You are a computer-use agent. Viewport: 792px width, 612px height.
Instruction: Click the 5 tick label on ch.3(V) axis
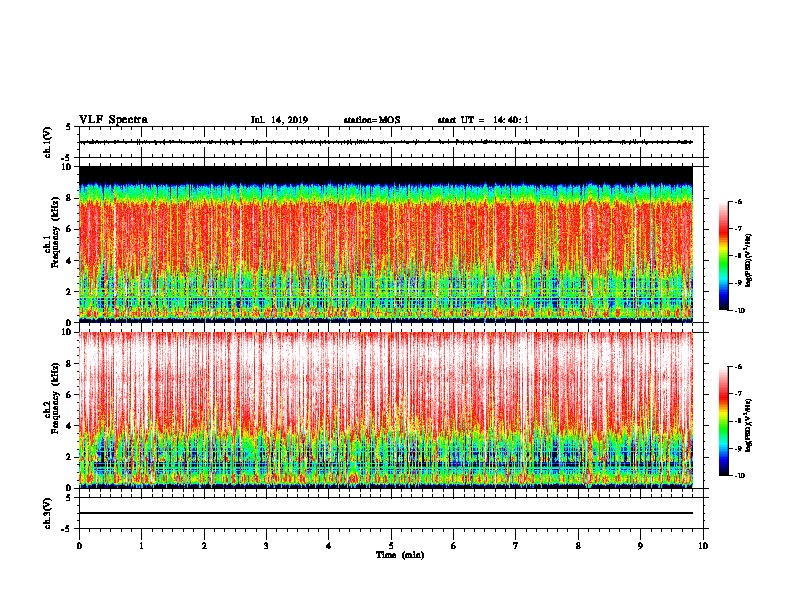coord(68,498)
